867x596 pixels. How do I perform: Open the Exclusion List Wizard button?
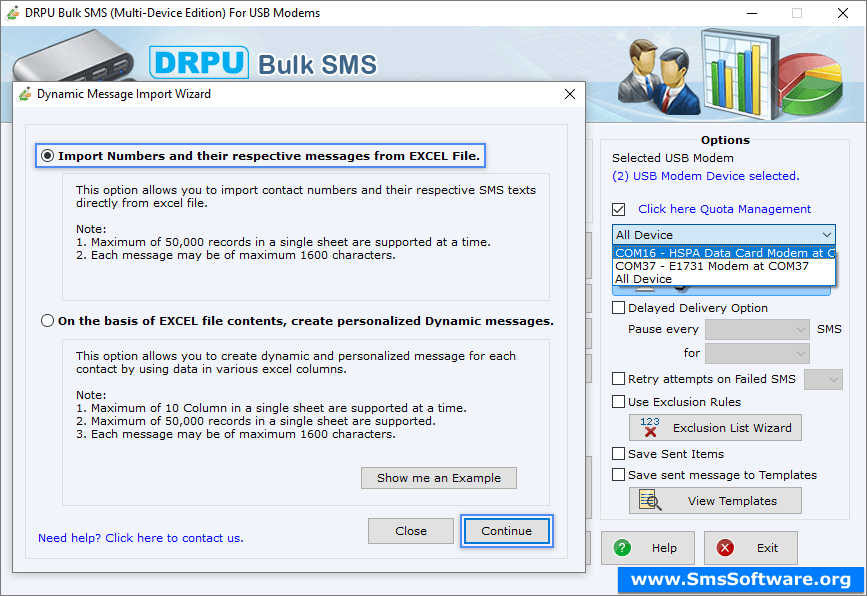(715, 427)
